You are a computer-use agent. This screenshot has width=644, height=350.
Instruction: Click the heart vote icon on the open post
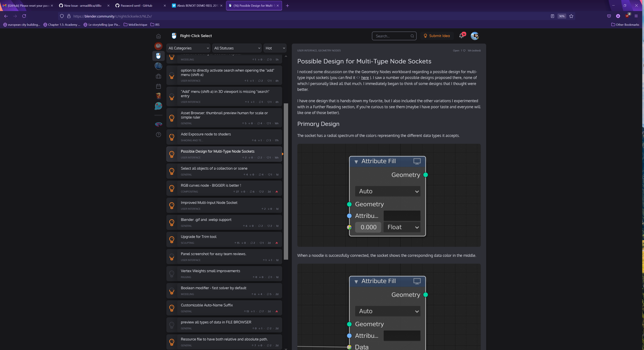tap(464, 50)
